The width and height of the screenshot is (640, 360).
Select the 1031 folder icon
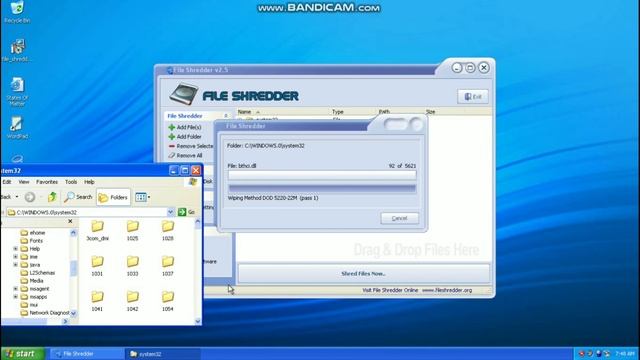tap(97, 266)
